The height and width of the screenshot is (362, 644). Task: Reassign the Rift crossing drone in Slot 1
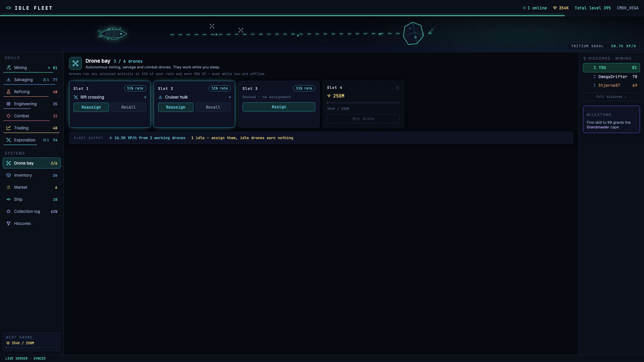91,107
